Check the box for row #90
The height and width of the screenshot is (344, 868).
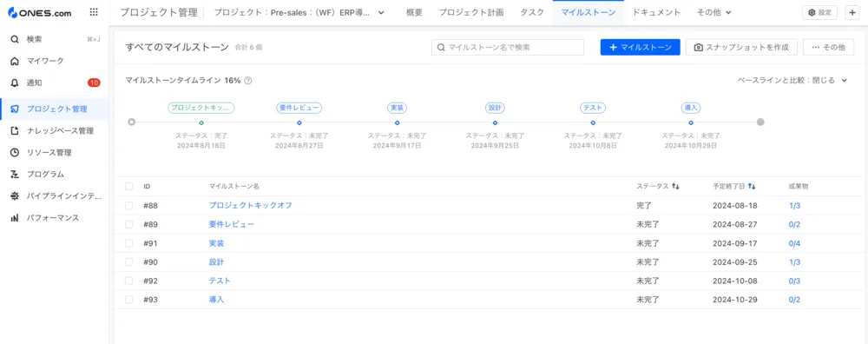[129, 262]
